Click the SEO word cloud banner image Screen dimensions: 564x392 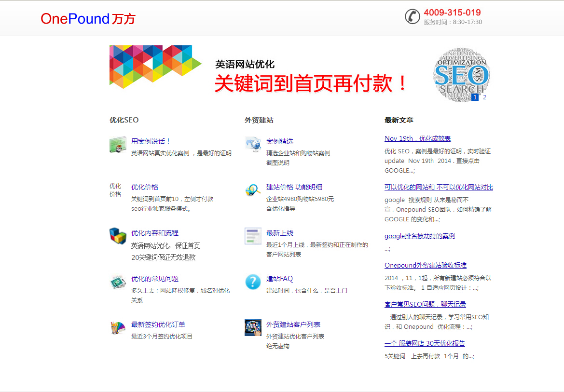click(x=462, y=75)
